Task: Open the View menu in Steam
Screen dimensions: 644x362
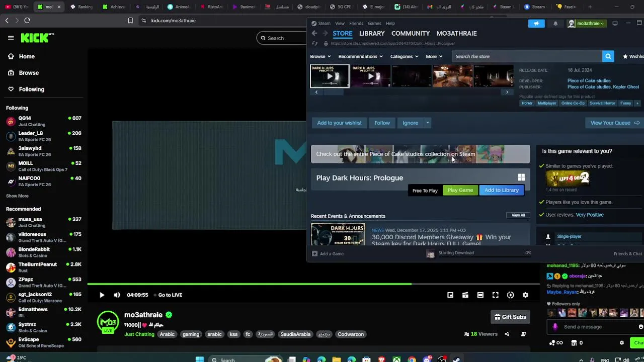Action: pos(340,23)
